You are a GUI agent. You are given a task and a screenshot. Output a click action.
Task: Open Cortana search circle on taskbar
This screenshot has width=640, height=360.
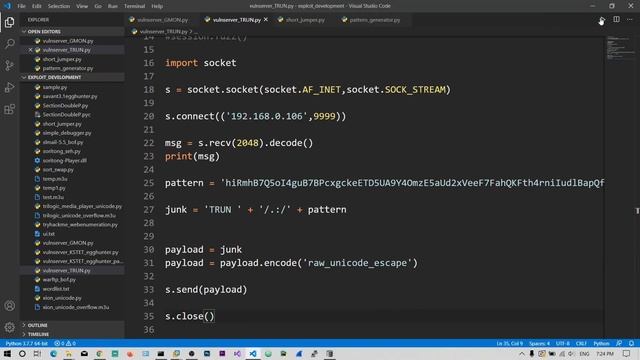22,353
